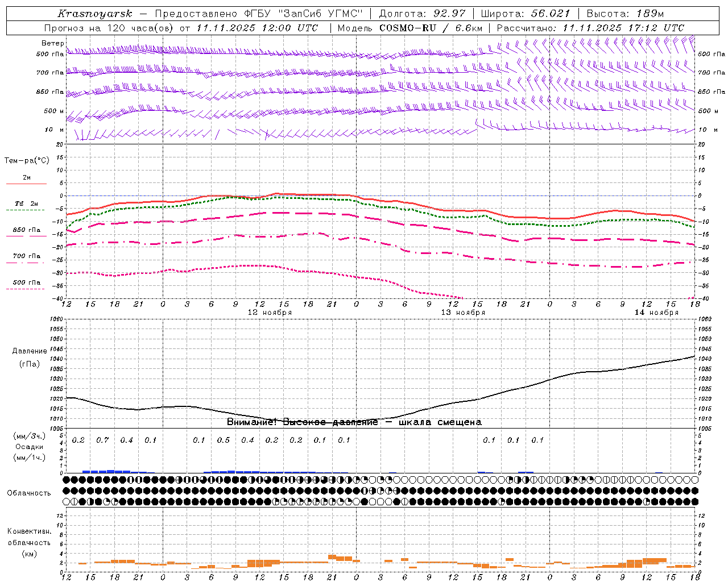
Task: Click the green dashed 'Td 2м' legend line
Action: click(27, 210)
